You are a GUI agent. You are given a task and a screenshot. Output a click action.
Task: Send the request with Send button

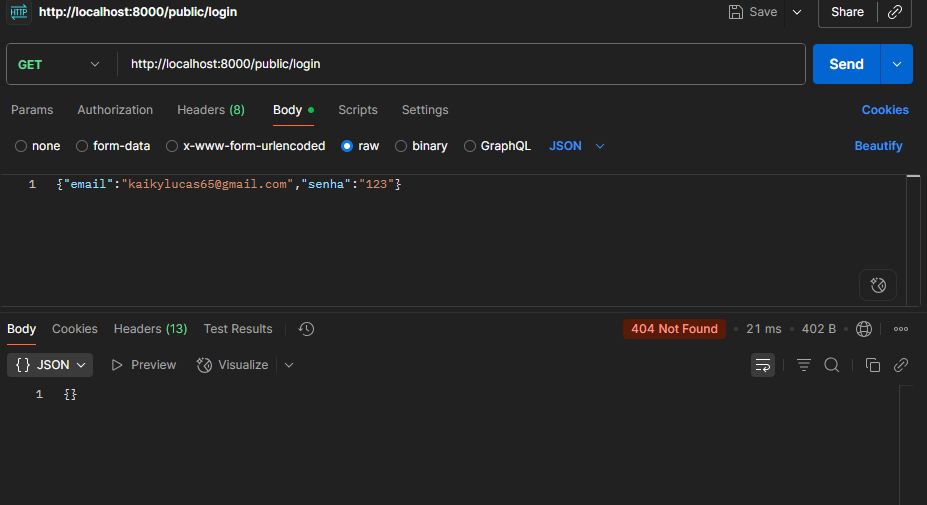pyautogui.click(x=847, y=64)
